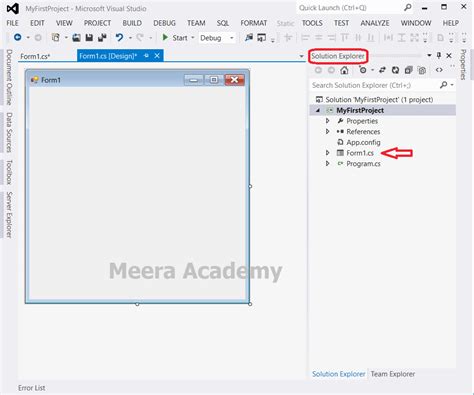Open the ANALYZE menu

[375, 23]
